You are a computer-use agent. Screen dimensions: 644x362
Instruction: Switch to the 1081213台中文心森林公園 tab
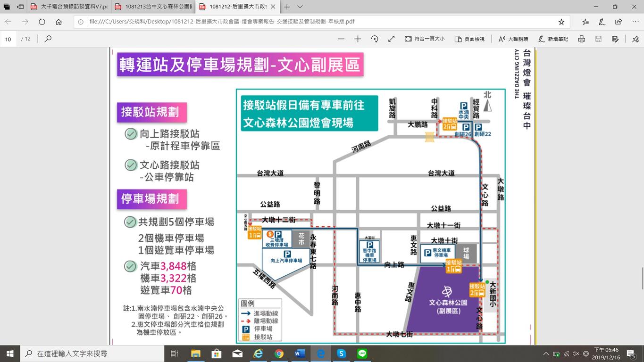point(153,7)
